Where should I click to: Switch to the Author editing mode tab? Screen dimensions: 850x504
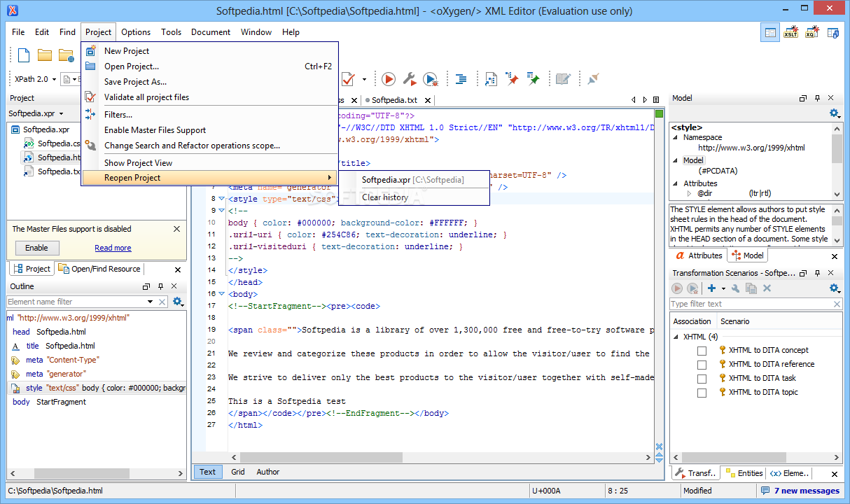click(268, 472)
